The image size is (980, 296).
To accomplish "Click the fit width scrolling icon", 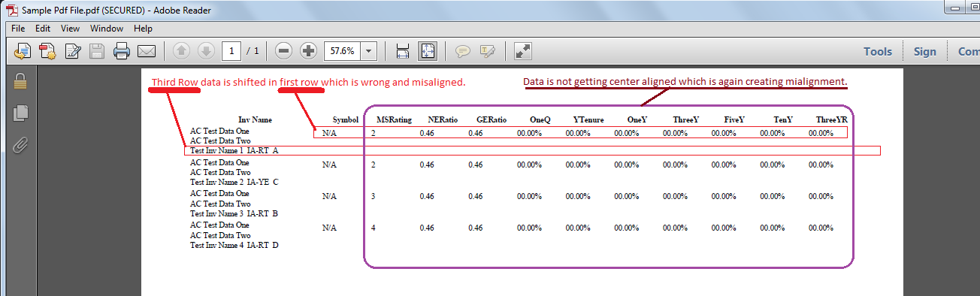I will coord(402,51).
